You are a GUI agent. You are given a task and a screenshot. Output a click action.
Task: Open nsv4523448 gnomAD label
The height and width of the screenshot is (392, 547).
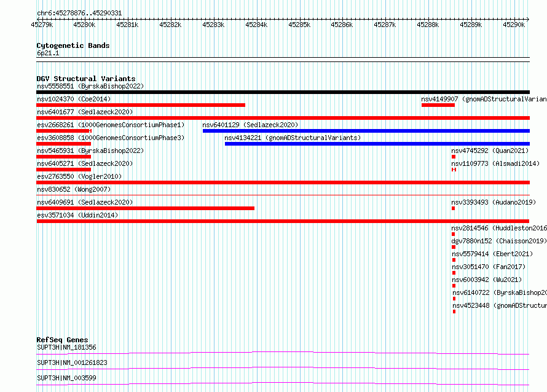pos(500,305)
